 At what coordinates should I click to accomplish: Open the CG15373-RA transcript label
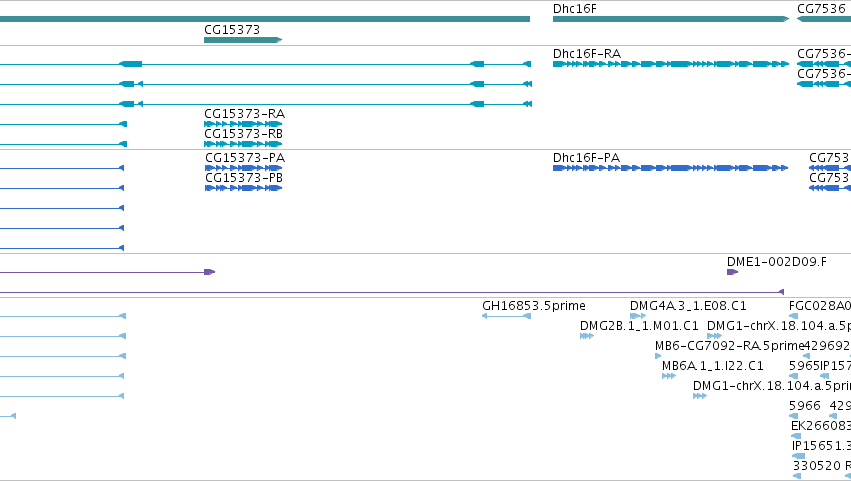244,113
